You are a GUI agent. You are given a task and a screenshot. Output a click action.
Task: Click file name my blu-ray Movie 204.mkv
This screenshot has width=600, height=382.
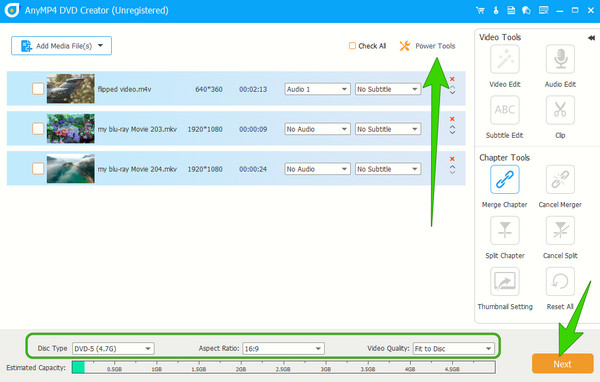coord(137,169)
